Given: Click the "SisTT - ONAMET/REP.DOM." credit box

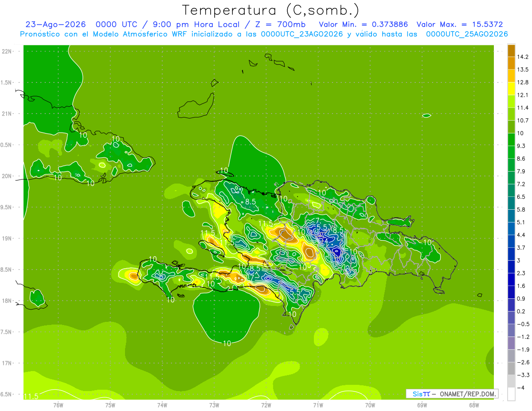Looking at the screenshot, I should pyautogui.click(x=452, y=394).
